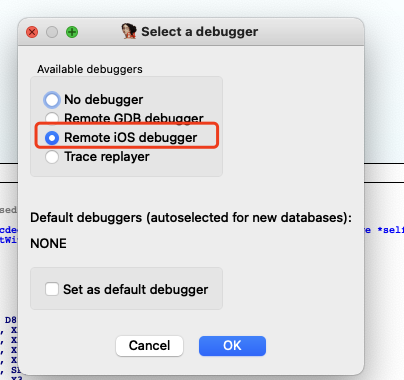This screenshot has height=380, width=404.
Task: Click the D8 text in background disassembly
Action: click(10, 320)
